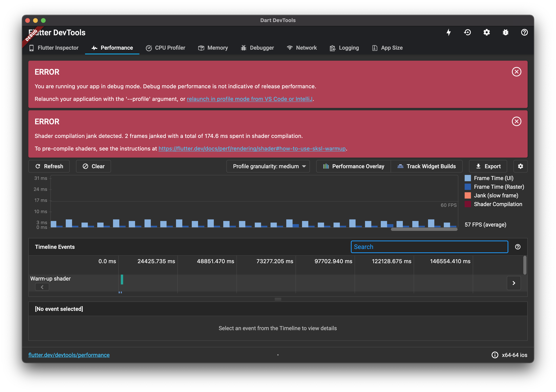Viewport: 556px width, 392px height.
Task: Enable Track Widget Builds
Action: click(427, 166)
